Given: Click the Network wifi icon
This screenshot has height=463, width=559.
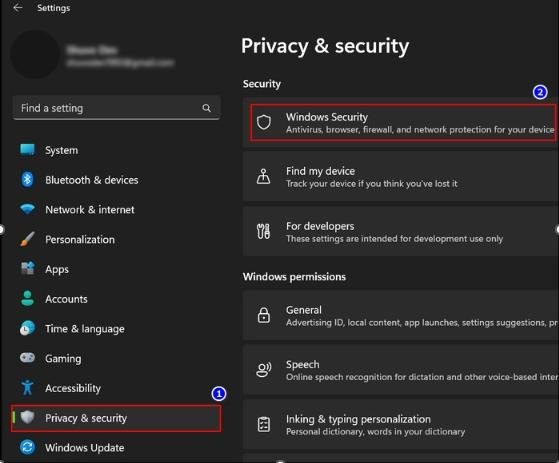Looking at the screenshot, I should pos(27,209).
